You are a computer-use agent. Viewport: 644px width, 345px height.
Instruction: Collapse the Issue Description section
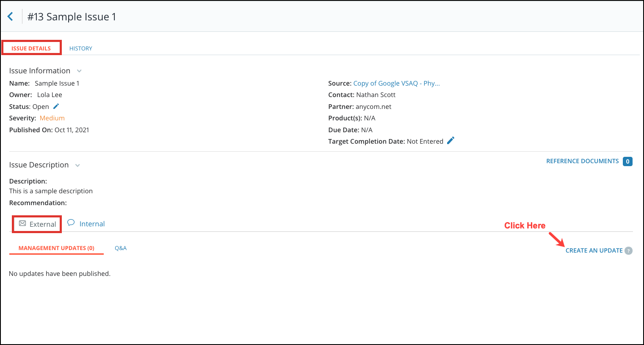pos(77,165)
